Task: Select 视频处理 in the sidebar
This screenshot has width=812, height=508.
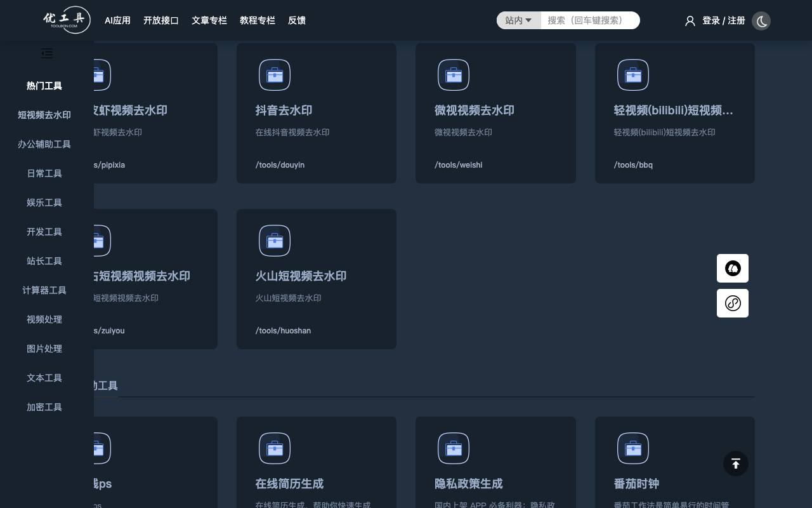Action: tap(44, 319)
